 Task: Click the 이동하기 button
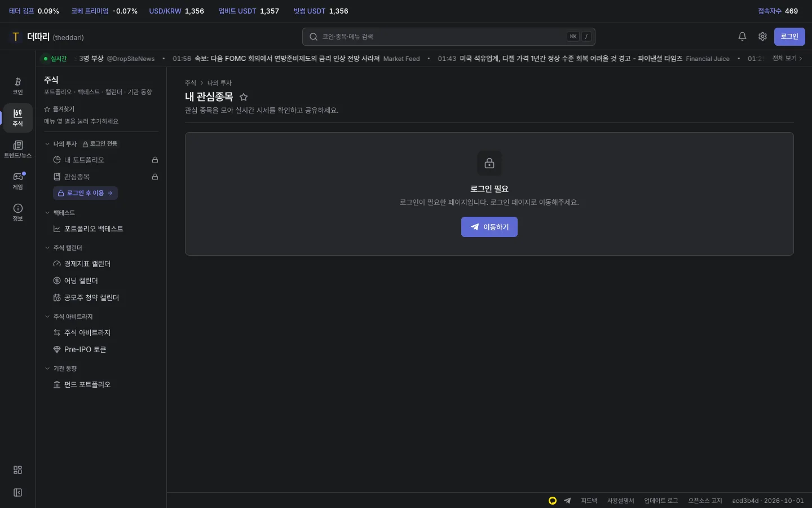coord(489,227)
